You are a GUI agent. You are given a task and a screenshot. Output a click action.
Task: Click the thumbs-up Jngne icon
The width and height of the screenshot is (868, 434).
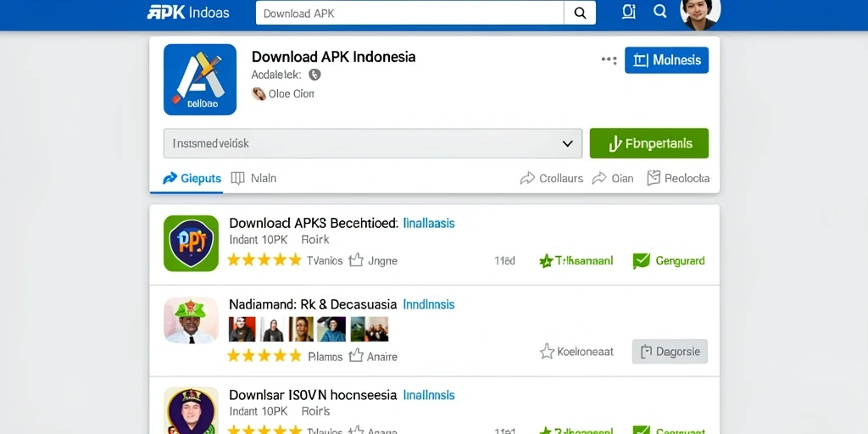[356, 260]
